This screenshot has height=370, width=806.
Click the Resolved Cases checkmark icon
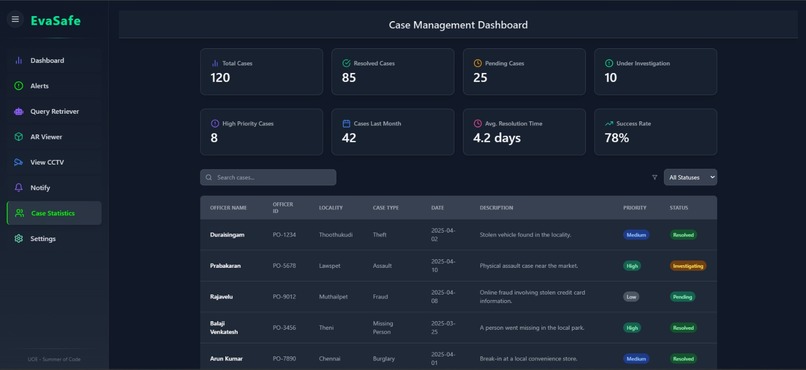pos(346,63)
